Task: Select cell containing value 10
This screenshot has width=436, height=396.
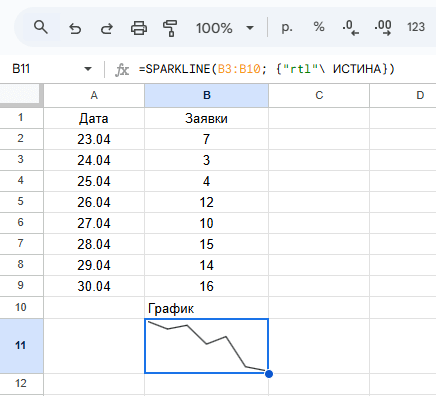Action: pos(207,223)
